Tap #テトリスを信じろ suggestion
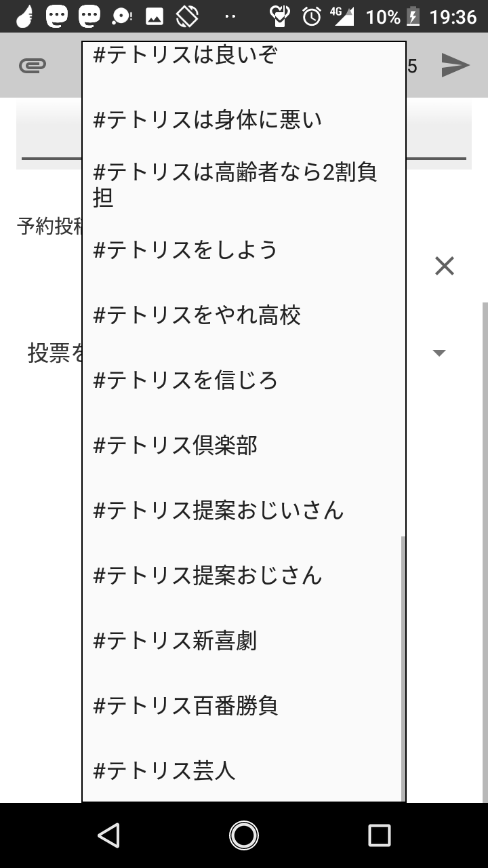Screen dimensions: 488x868 click(x=185, y=380)
